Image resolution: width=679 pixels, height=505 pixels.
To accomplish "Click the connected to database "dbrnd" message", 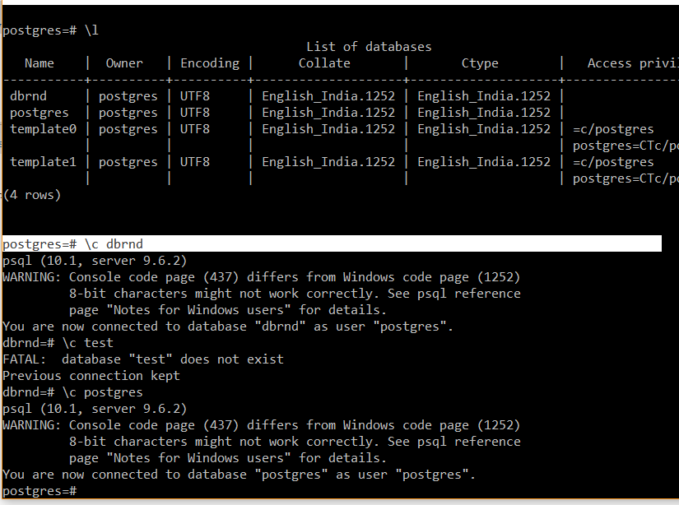I will (x=228, y=327).
